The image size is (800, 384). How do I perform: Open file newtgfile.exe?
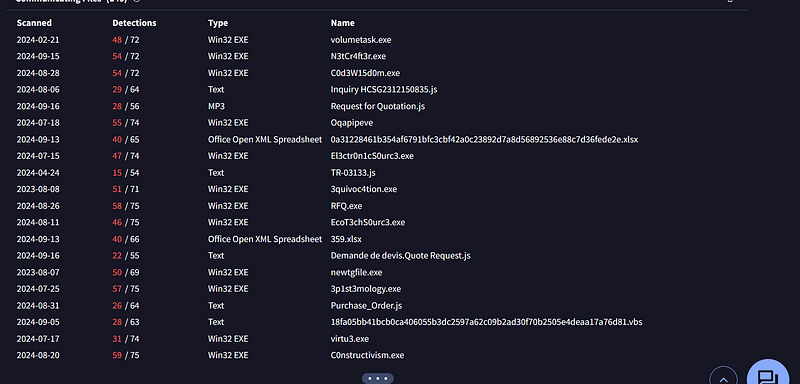(356, 272)
